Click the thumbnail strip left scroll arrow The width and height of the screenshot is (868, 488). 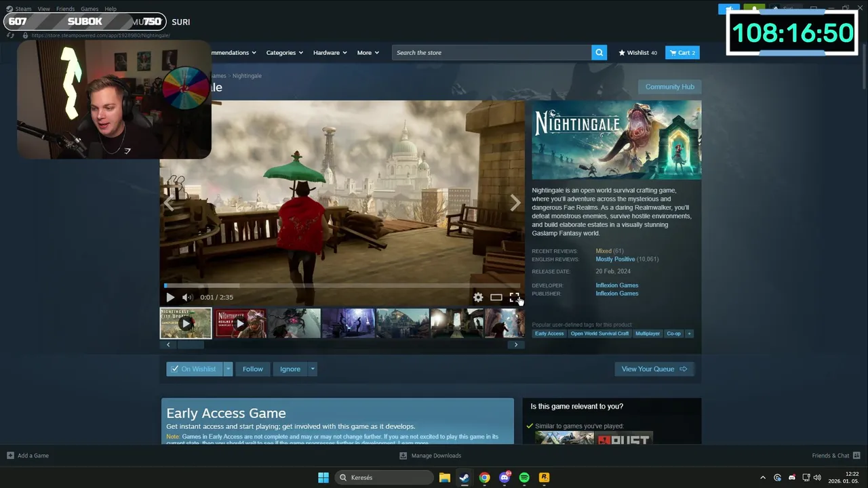click(x=168, y=344)
